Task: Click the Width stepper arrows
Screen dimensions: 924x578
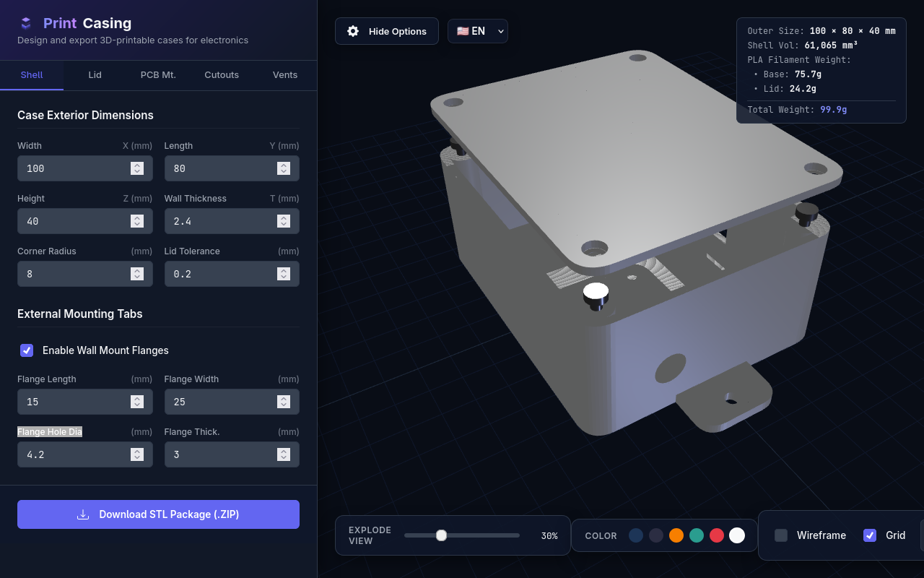Action: tap(137, 168)
